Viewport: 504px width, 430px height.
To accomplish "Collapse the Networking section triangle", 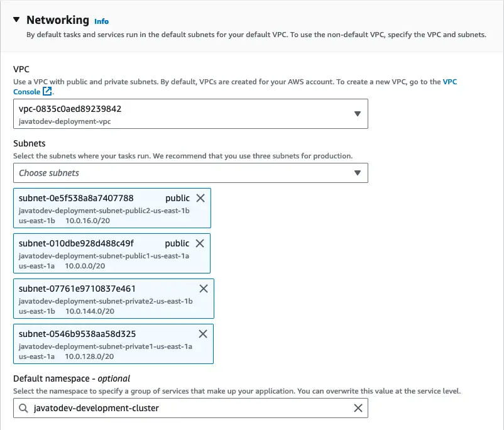I will point(16,20).
